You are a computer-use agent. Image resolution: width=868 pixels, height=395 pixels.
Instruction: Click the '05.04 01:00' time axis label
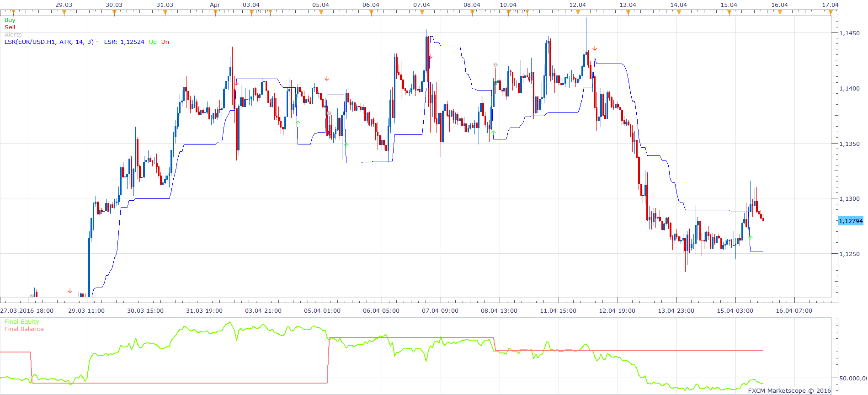pyautogui.click(x=322, y=311)
